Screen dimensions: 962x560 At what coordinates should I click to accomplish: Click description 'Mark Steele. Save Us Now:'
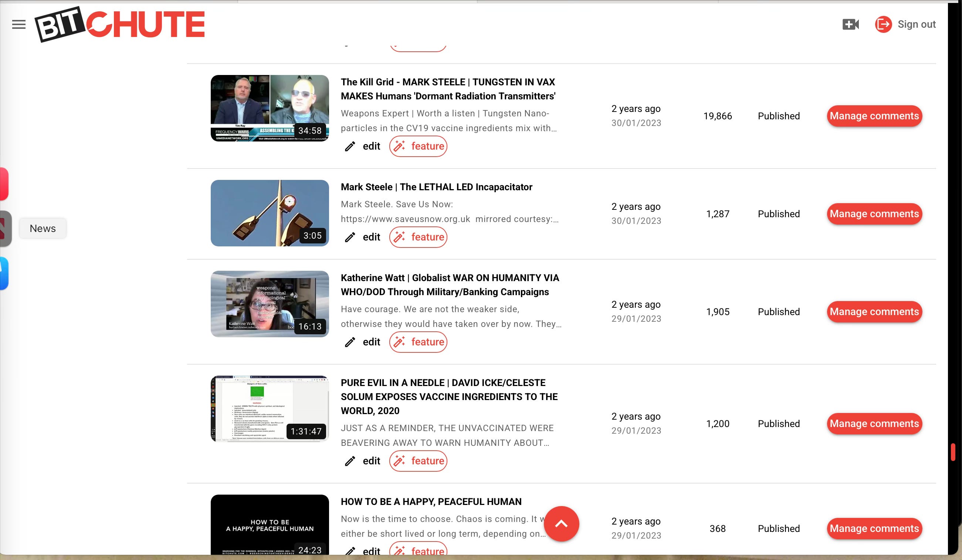click(x=450, y=211)
